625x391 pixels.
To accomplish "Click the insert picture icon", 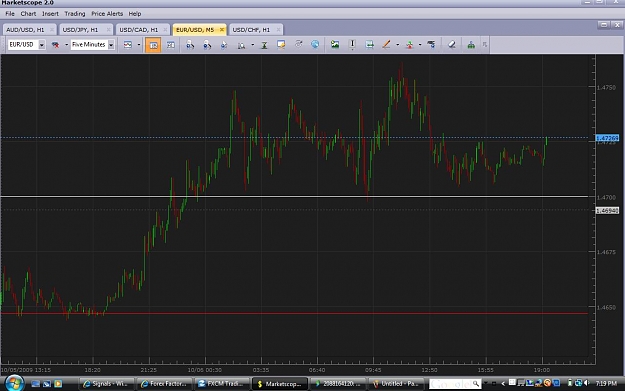I will (335, 45).
